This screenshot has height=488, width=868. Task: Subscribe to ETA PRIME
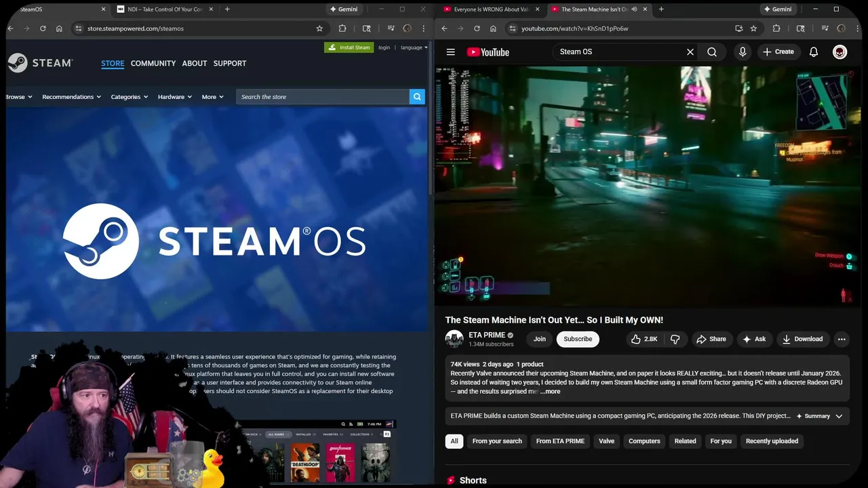coord(578,339)
